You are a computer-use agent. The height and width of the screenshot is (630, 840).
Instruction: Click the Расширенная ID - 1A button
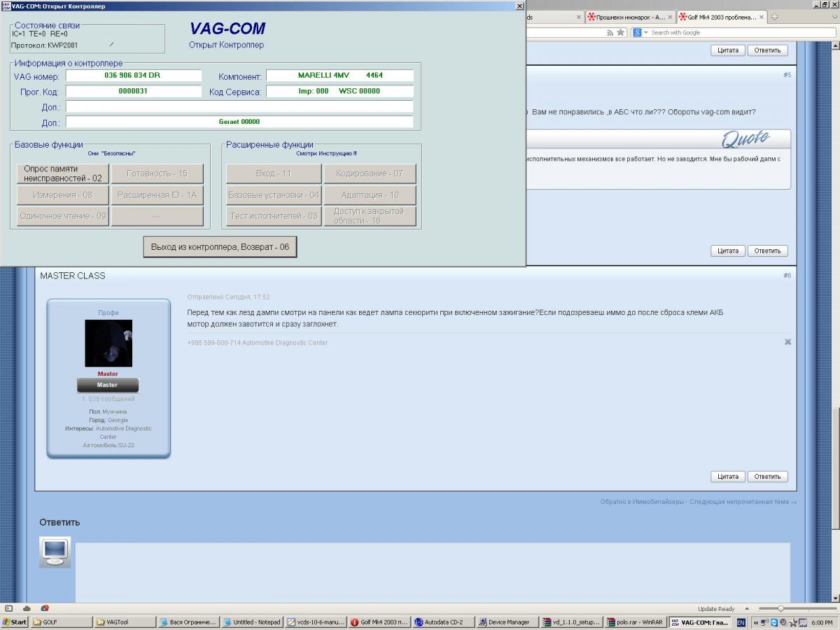click(157, 195)
